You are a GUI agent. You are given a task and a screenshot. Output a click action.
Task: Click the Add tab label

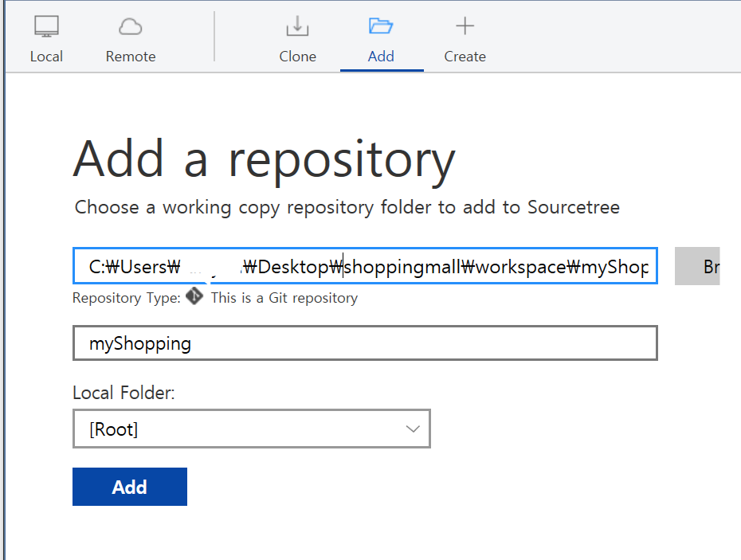tap(381, 57)
